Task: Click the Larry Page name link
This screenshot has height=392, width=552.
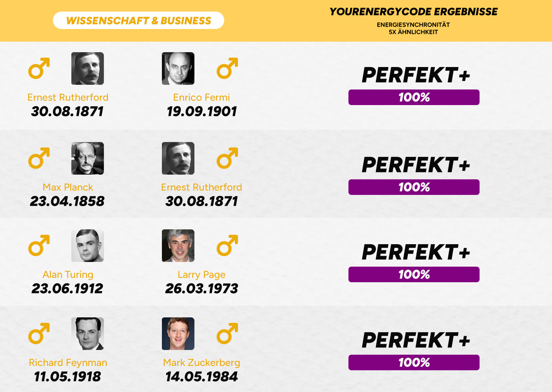Action: [201, 275]
